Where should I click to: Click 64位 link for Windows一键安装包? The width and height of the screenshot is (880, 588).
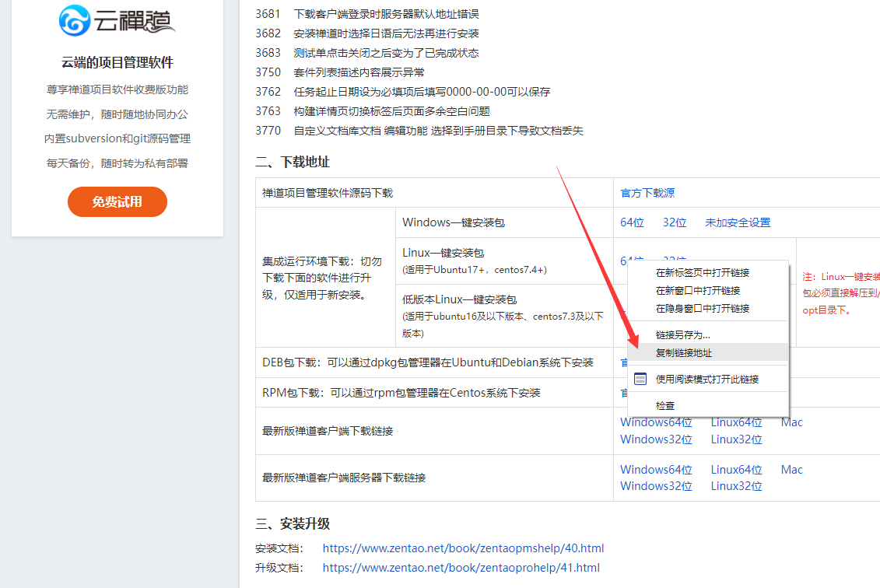coord(632,222)
